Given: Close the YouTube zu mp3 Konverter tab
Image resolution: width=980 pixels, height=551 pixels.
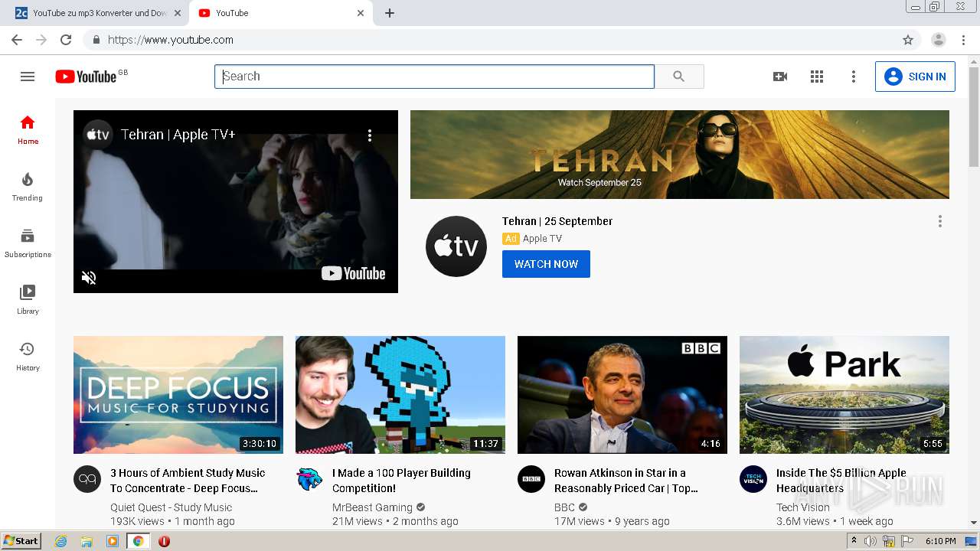Looking at the screenshot, I should pyautogui.click(x=178, y=13).
